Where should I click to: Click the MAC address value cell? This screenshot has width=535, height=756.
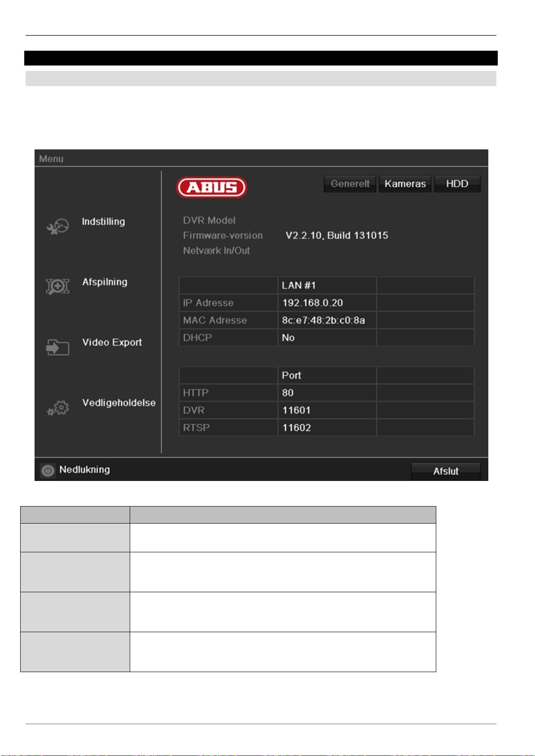click(323, 320)
